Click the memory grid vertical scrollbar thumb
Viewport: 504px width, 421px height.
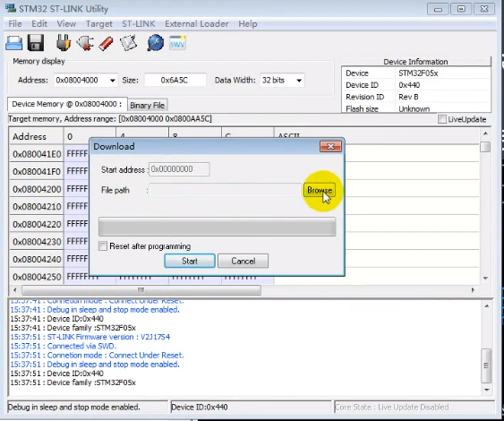coord(485,147)
